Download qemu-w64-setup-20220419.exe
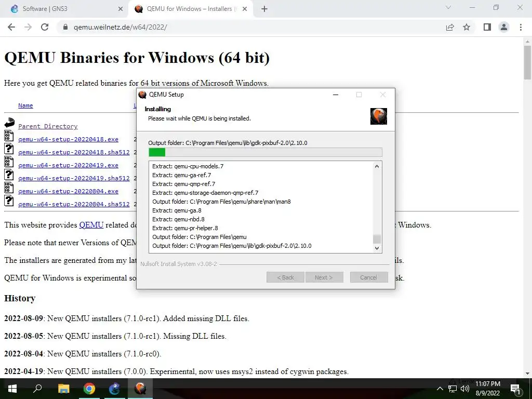Viewport: 532px width, 399px height. tap(68, 165)
